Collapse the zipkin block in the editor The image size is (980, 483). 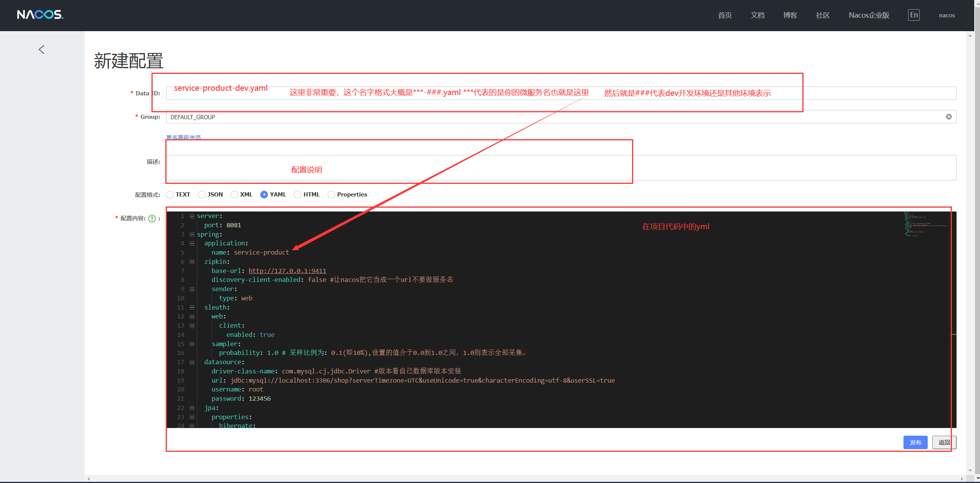[x=192, y=261]
